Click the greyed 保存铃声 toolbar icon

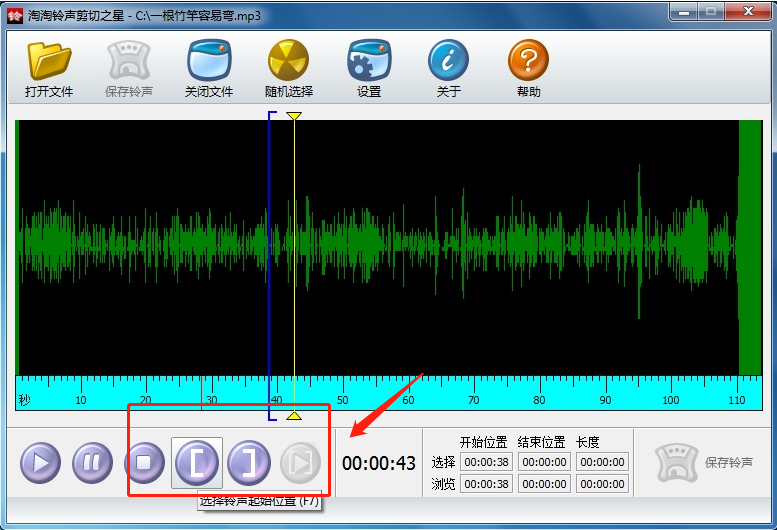pos(129,68)
